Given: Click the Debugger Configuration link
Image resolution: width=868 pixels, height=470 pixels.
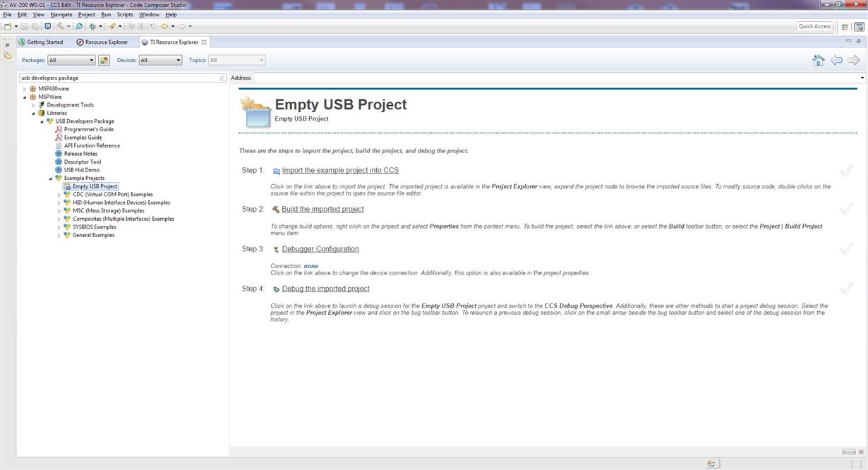Looking at the screenshot, I should (320, 248).
